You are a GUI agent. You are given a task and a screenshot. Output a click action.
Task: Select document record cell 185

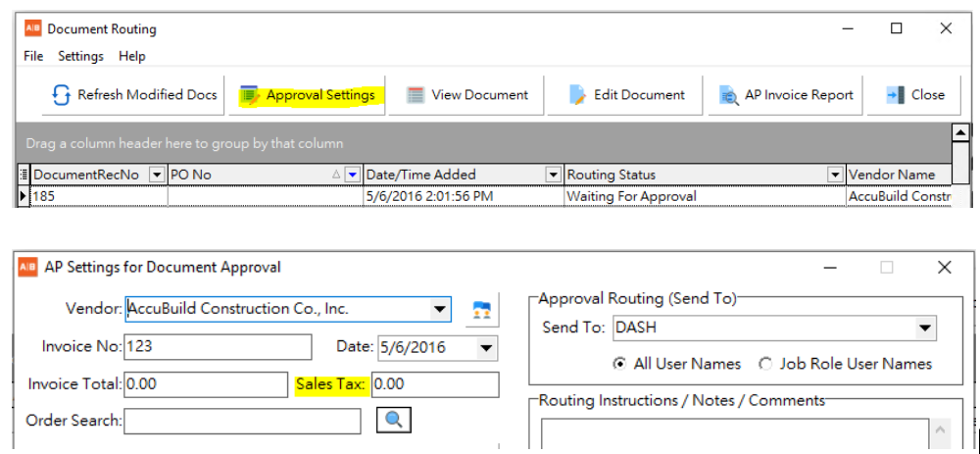tap(99, 196)
